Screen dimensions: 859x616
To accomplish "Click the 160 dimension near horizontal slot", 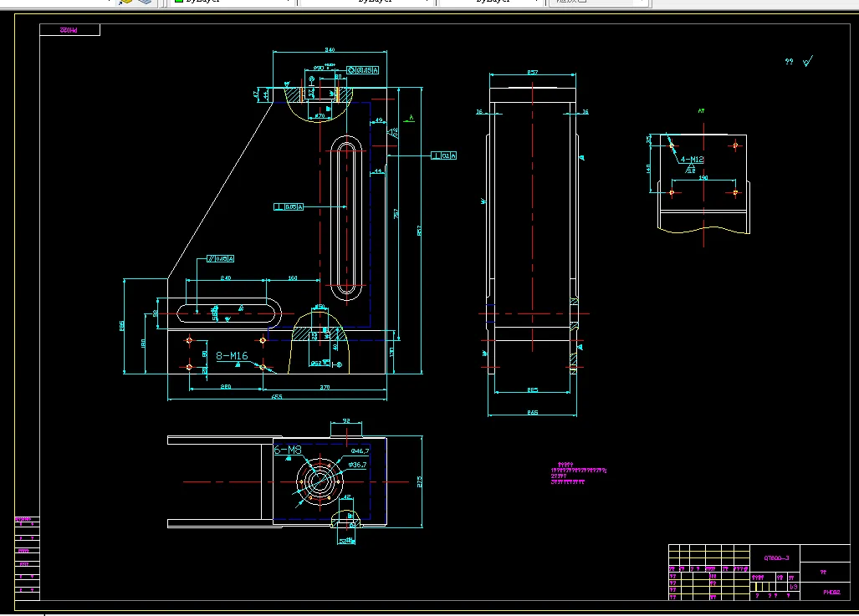I will coord(293,277).
